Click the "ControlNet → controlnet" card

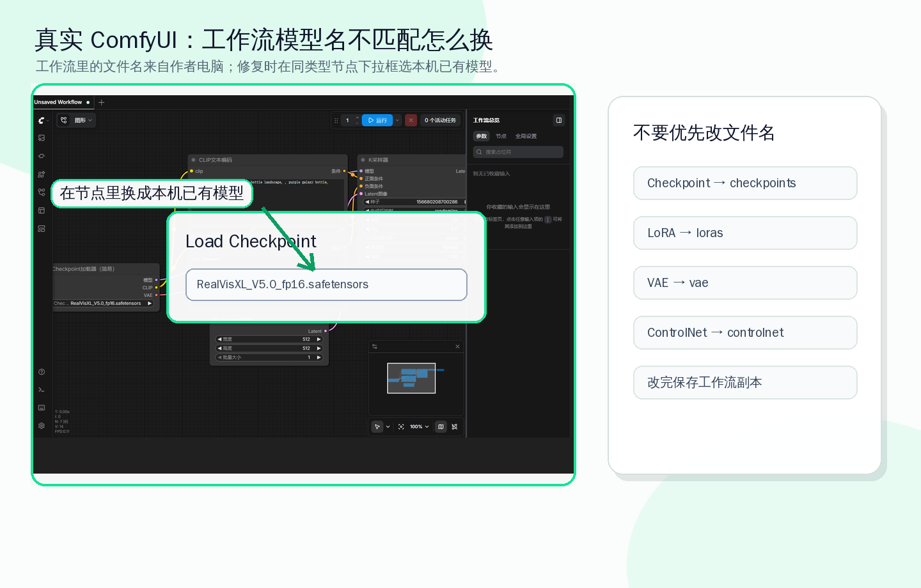pos(745,333)
